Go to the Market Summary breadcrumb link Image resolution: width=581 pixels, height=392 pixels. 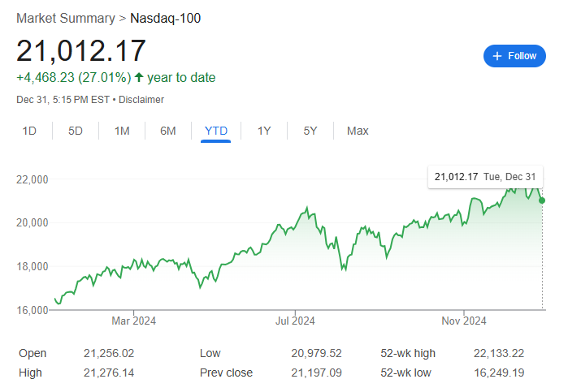pyautogui.click(x=65, y=18)
